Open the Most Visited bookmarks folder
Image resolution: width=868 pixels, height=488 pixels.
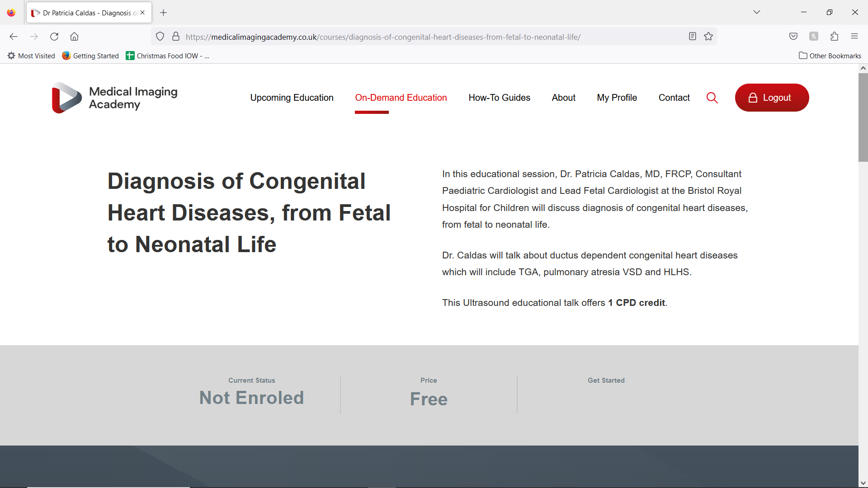[31, 56]
